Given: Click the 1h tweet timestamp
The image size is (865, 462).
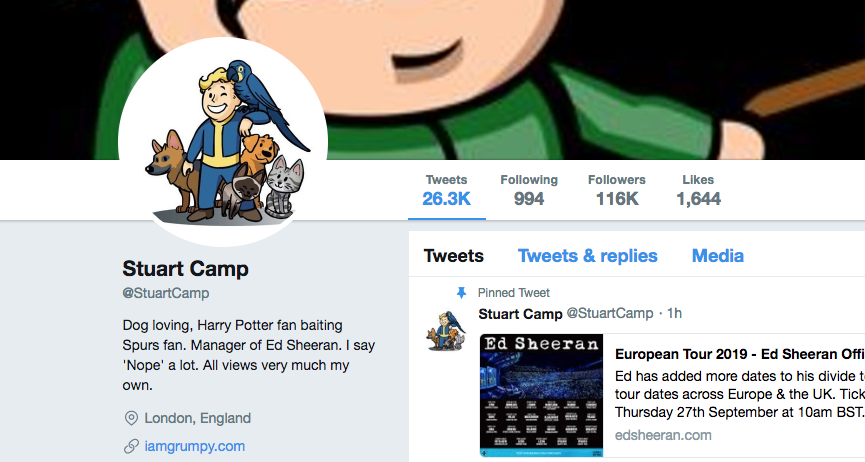Looking at the screenshot, I should click(x=674, y=314).
